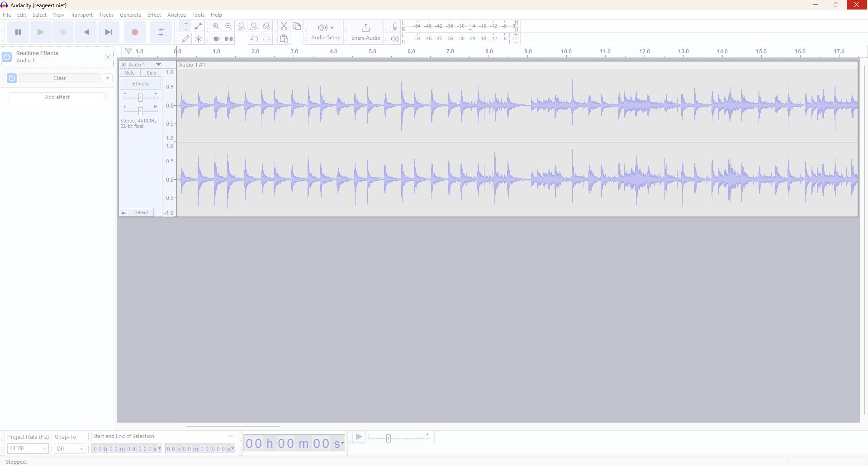Open the Generate menu
The height and width of the screenshot is (466, 868).
pos(130,15)
